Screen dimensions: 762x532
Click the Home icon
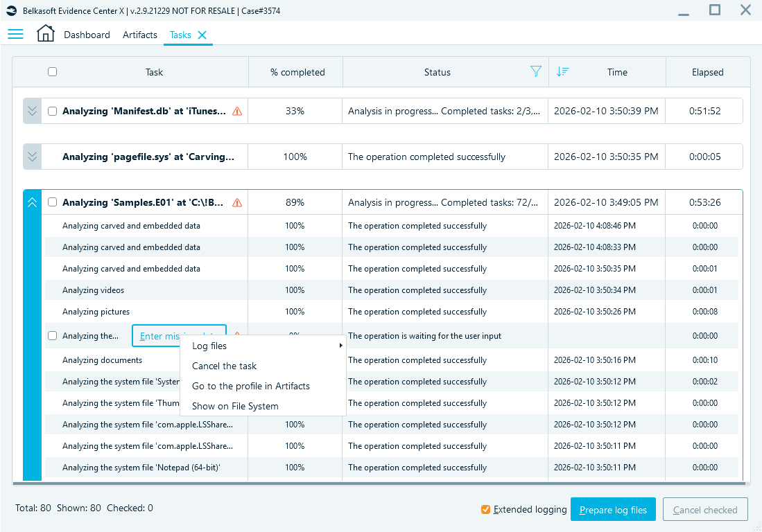(x=45, y=33)
